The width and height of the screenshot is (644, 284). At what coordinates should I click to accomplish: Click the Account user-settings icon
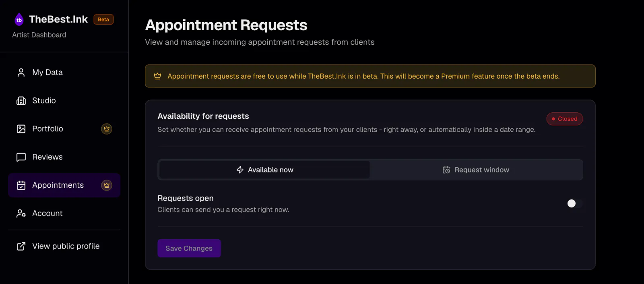click(x=21, y=214)
